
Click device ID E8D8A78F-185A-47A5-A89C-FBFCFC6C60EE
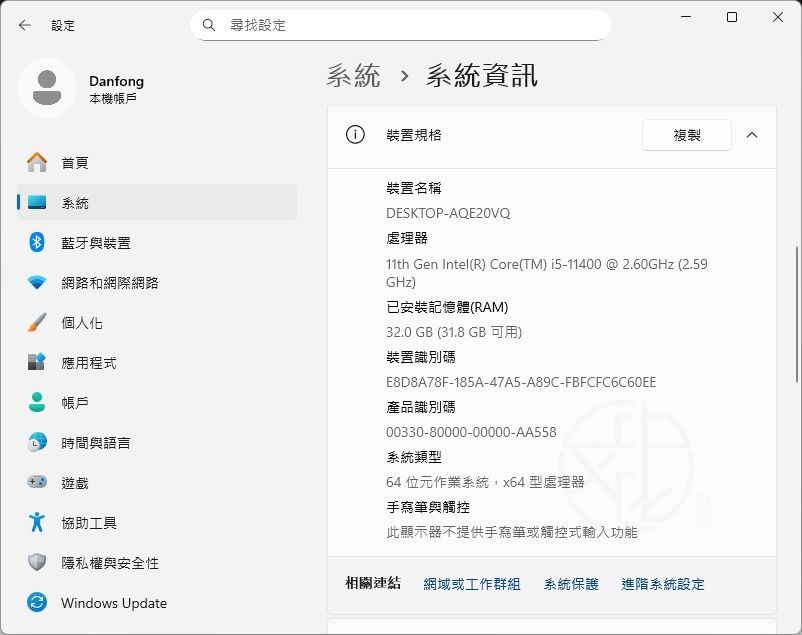[x=521, y=382]
